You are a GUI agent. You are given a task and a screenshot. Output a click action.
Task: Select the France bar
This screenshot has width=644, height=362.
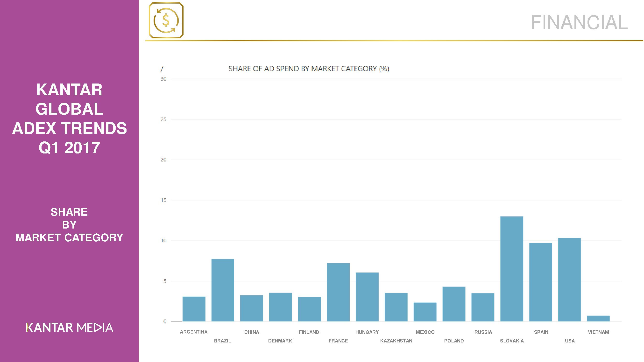(x=338, y=292)
